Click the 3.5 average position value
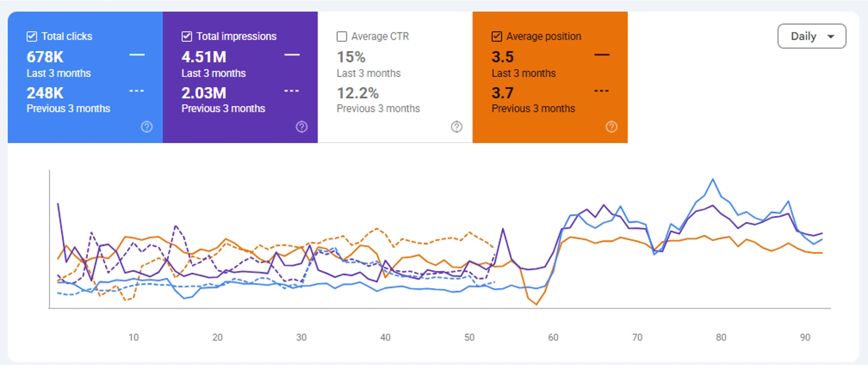The height and width of the screenshot is (365, 868). pos(503,57)
